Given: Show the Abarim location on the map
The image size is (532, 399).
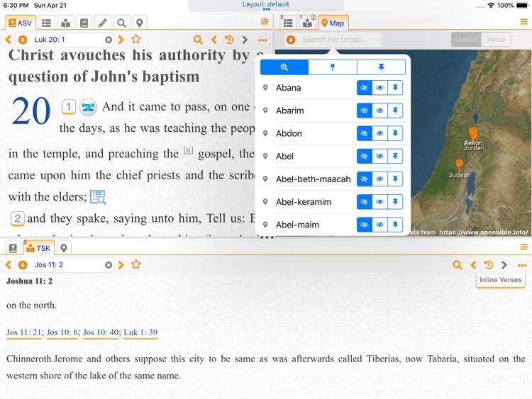Looking at the screenshot, I should (x=379, y=111).
